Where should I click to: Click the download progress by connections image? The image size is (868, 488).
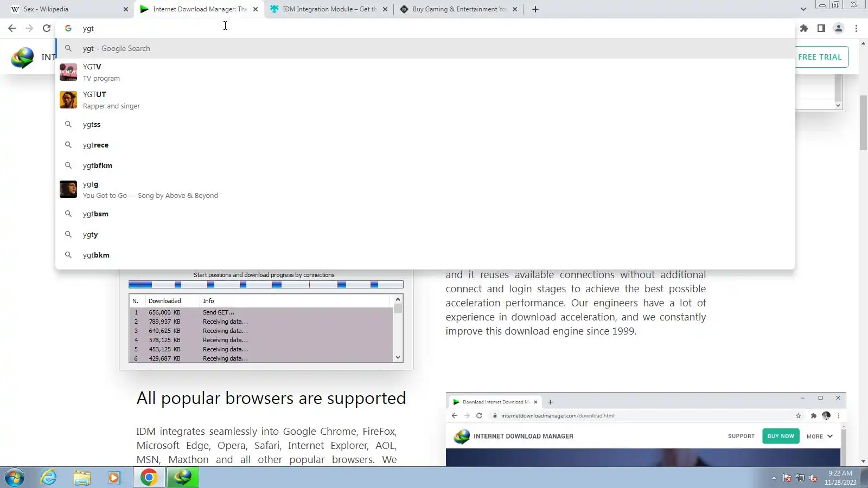pos(266,319)
